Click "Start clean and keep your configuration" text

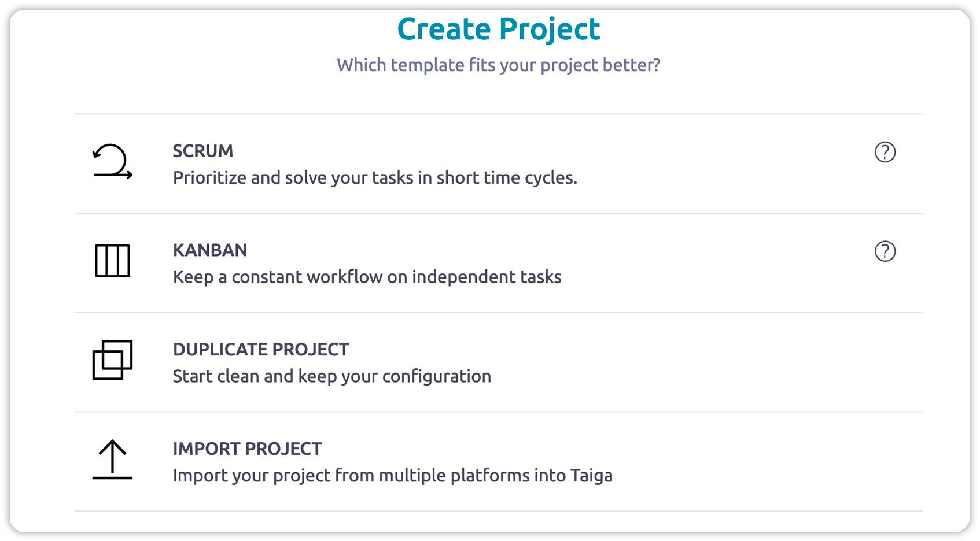click(332, 376)
